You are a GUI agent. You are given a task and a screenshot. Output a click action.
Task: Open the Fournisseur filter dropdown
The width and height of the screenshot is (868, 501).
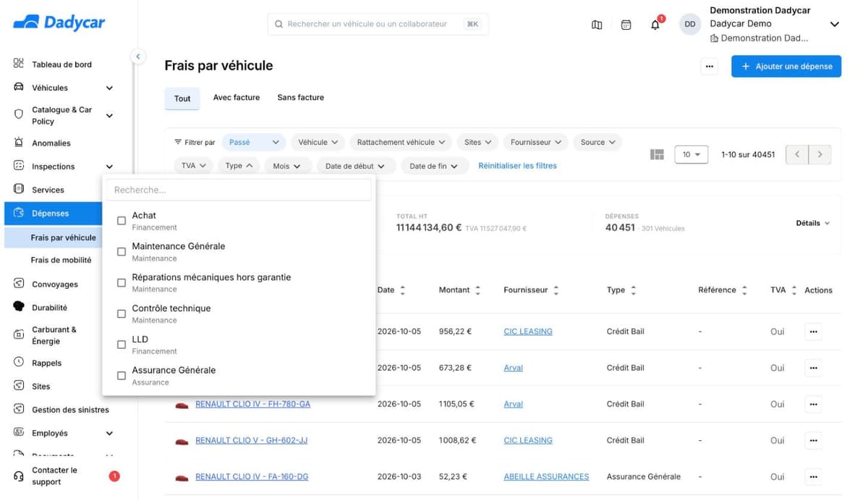click(x=536, y=143)
